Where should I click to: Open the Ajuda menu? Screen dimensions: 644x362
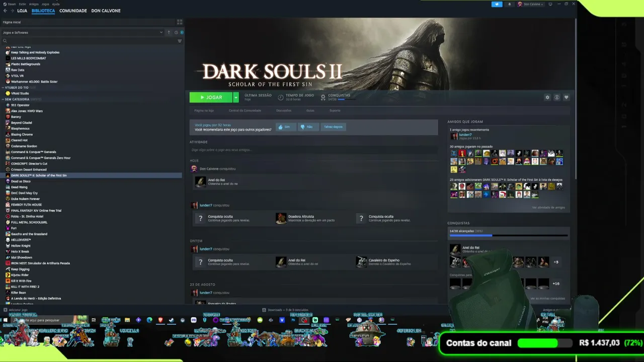click(56, 4)
